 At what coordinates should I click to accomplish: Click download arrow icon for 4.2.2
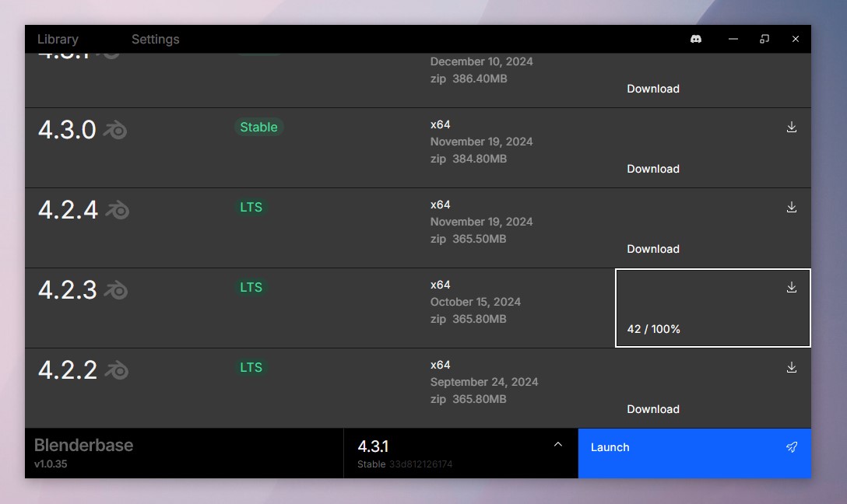tap(792, 367)
